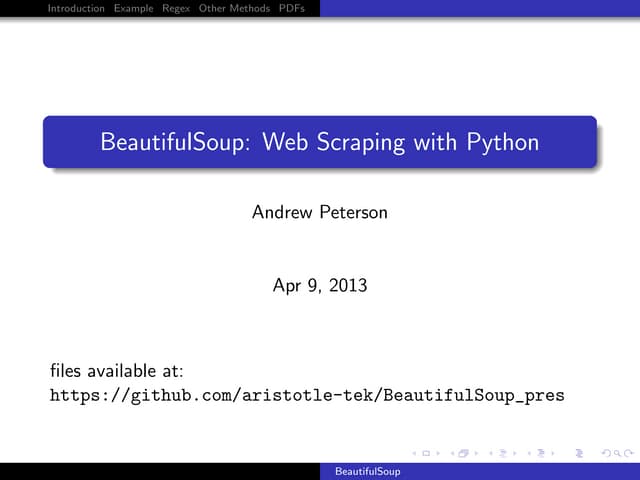Click the slide box navigation icon
Viewport: 640px width, 480px height.
tap(427, 453)
